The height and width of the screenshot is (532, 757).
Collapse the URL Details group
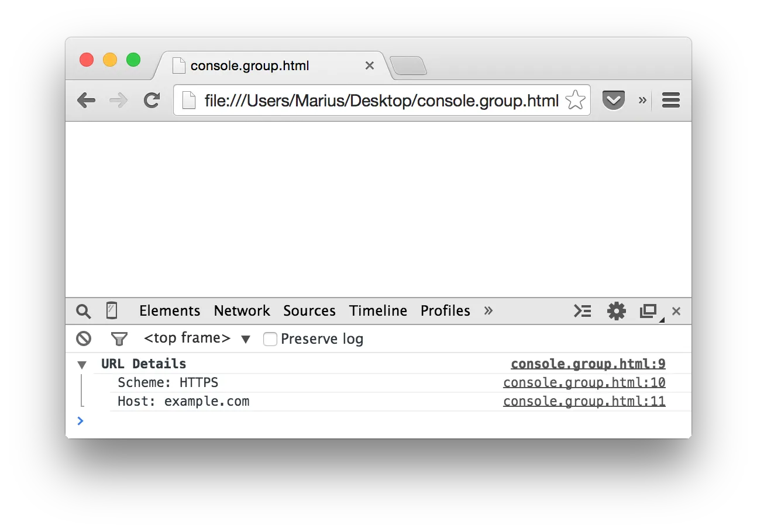[x=81, y=364]
